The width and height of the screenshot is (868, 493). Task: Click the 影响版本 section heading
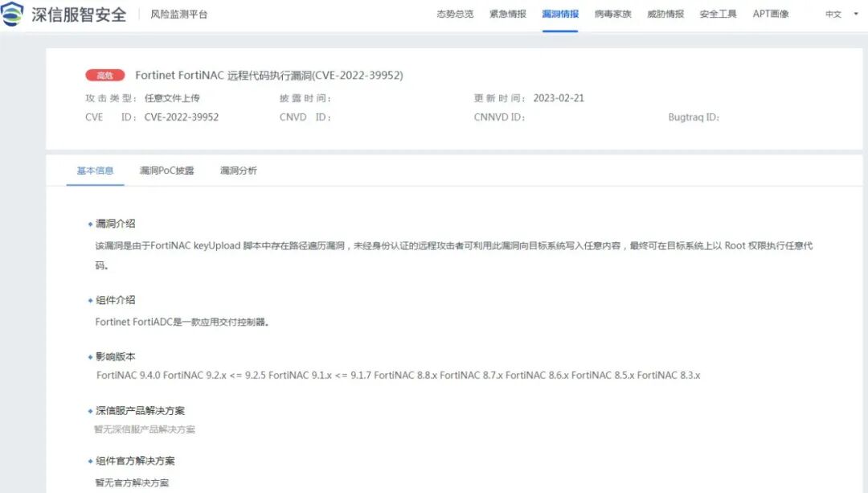[115, 357]
